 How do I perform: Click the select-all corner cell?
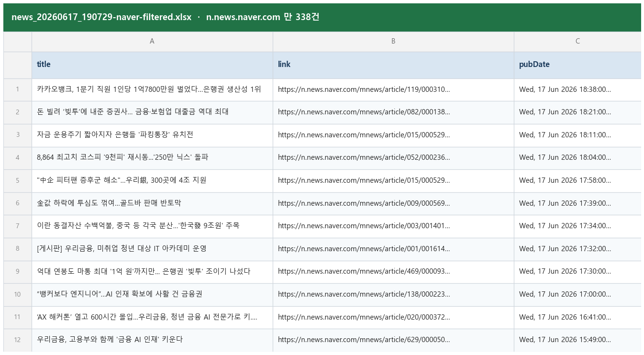pyautogui.click(x=18, y=42)
